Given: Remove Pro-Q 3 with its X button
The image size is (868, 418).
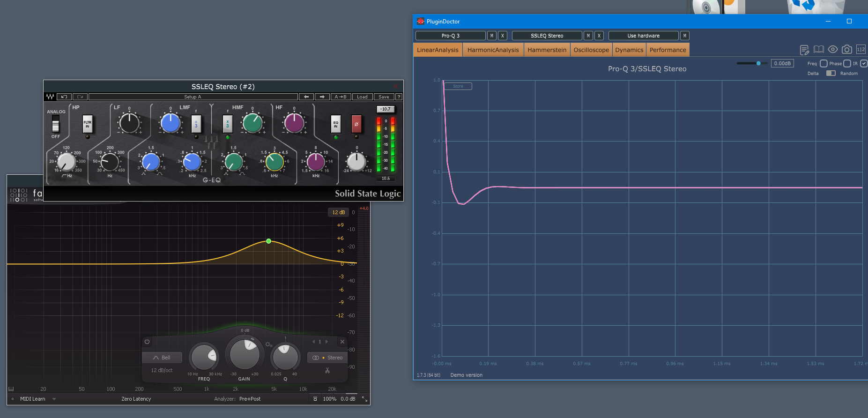Looking at the screenshot, I should (x=503, y=36).
